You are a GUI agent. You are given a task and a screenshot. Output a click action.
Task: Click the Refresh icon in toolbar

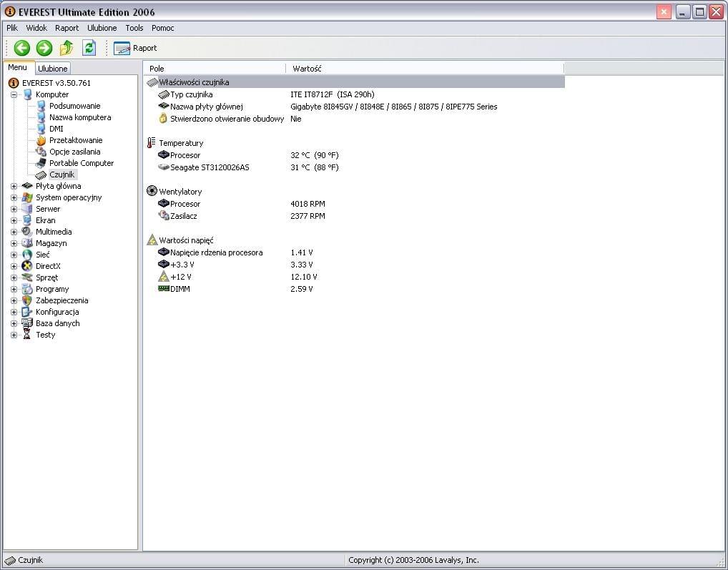(89, 48)
